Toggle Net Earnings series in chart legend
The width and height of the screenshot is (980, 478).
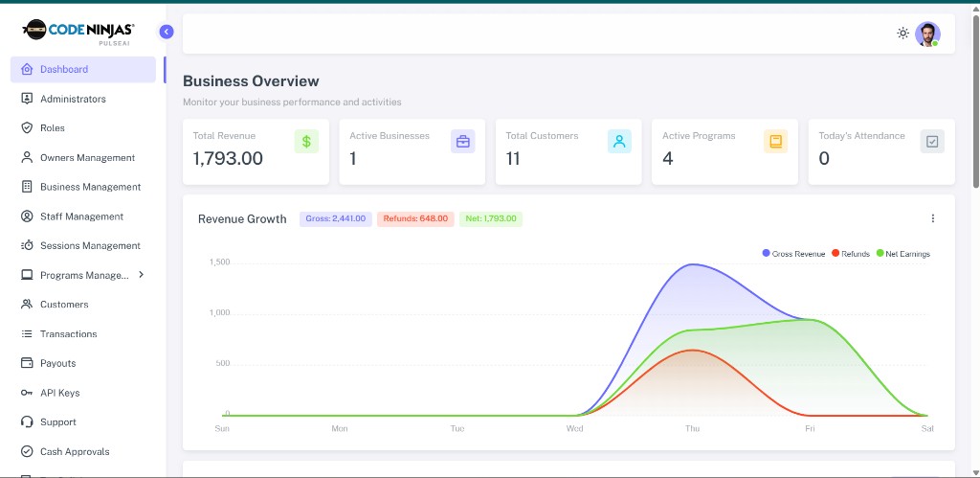903,254
